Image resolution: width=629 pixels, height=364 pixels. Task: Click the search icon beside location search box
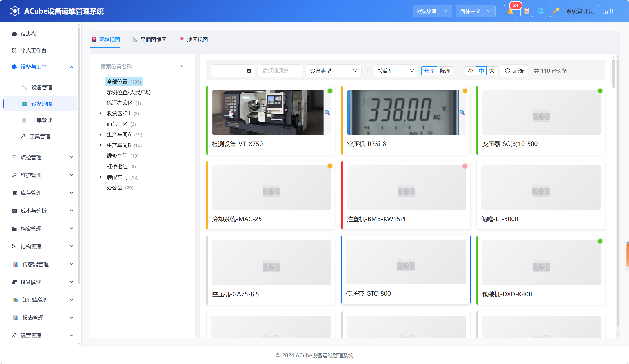(x=182, y=66)
